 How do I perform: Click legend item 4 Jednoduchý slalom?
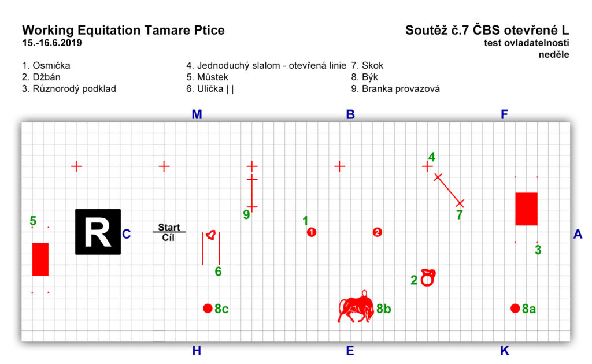[x=266, y=66]
